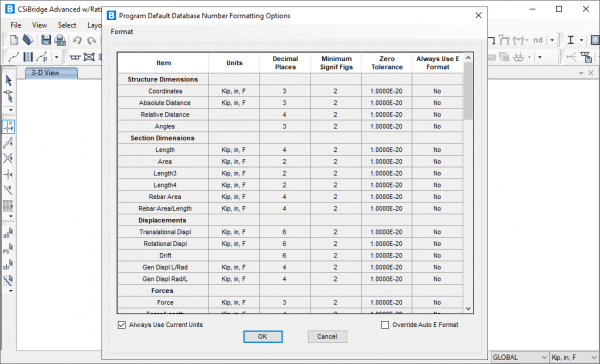Click the lanes icon in second toolbar row
The height and width of the screenshot is (364, 600).
point(28,57)
